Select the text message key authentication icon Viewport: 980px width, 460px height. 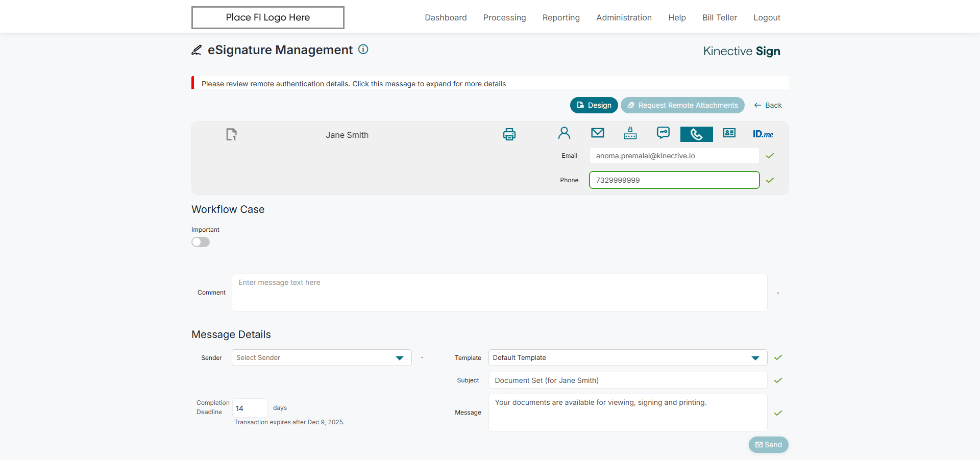tap(663, 133)
